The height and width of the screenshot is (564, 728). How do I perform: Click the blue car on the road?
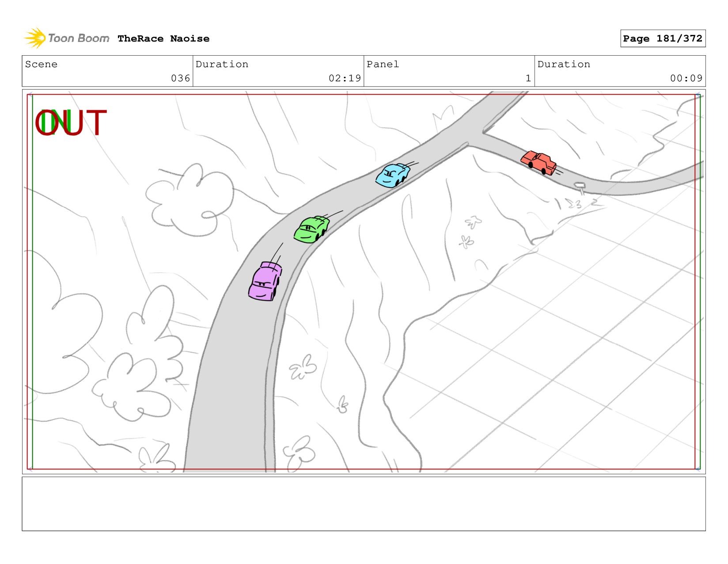point(392,175)
